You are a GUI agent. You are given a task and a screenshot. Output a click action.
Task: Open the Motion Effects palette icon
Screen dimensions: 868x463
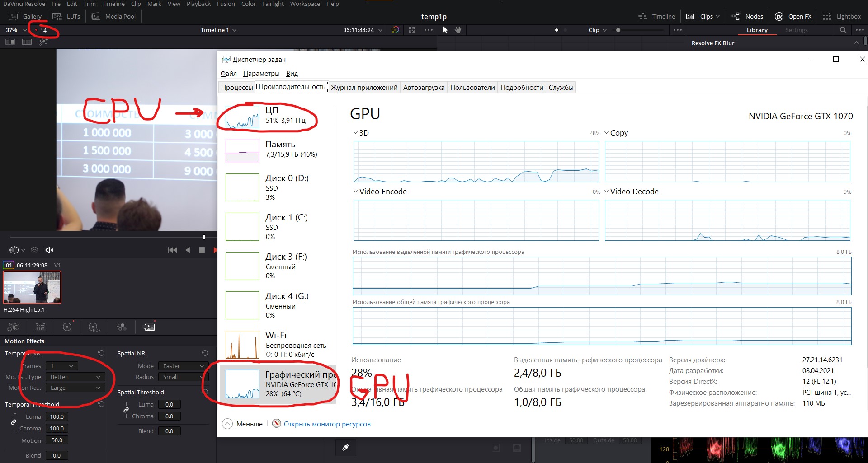pos(149,327)
